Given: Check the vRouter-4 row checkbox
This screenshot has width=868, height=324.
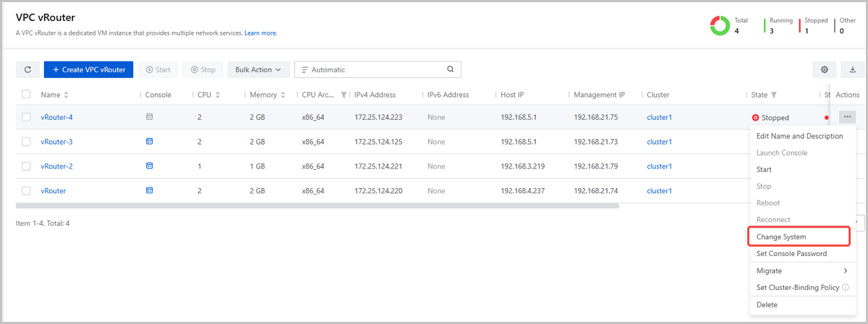Looking at the screenshot, I should tap(26, 117).
